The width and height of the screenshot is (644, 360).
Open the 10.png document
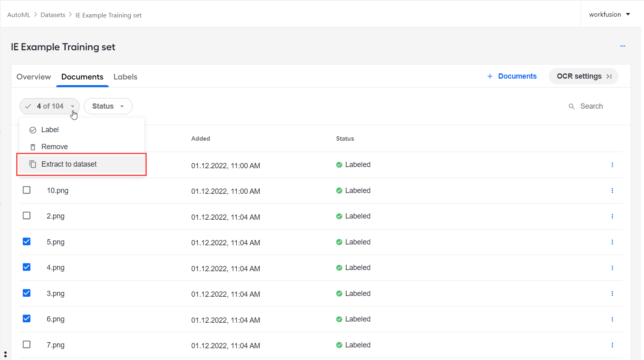tap(58, 191)
